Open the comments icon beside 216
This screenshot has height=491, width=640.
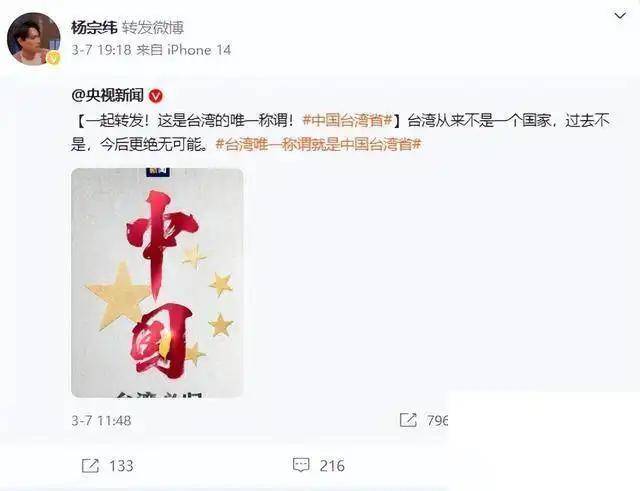coord(301,465)
